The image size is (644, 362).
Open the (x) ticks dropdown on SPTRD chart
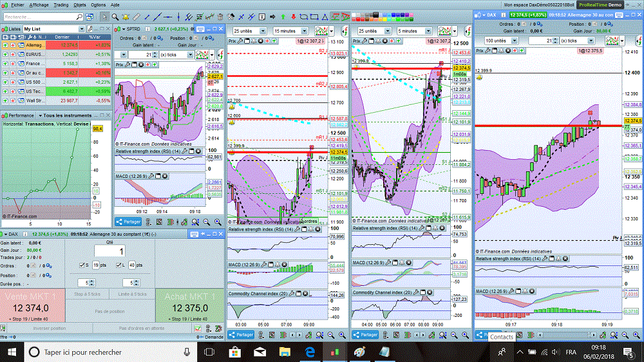click(x=190, y=55)
